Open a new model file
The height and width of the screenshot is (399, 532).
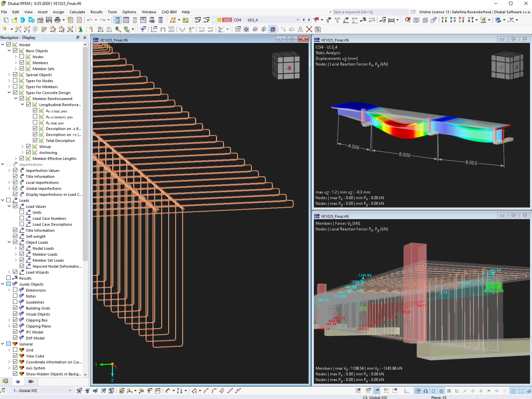tap(5, 20)
